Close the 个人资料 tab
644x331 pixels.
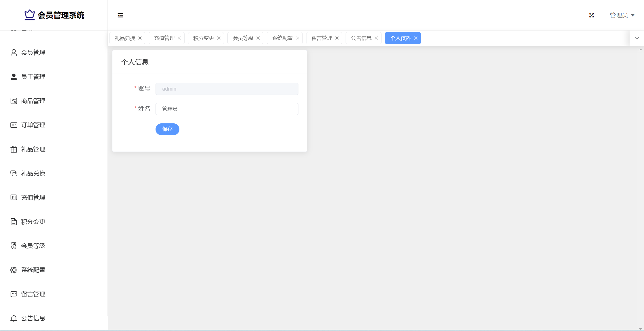click(x=416, y=38)
